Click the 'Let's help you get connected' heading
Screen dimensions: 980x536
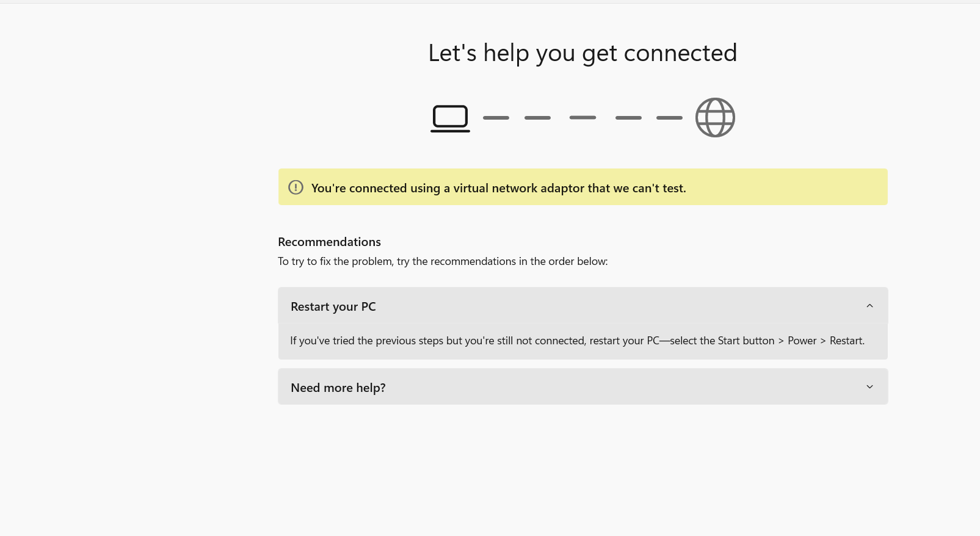(583, 53)
